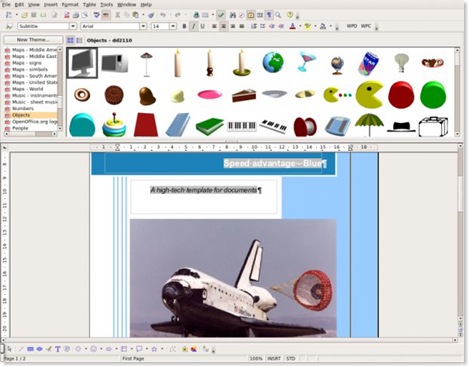
Task: Toggle nonprinting characters pilcrow icon
Action: coord(269,15)
